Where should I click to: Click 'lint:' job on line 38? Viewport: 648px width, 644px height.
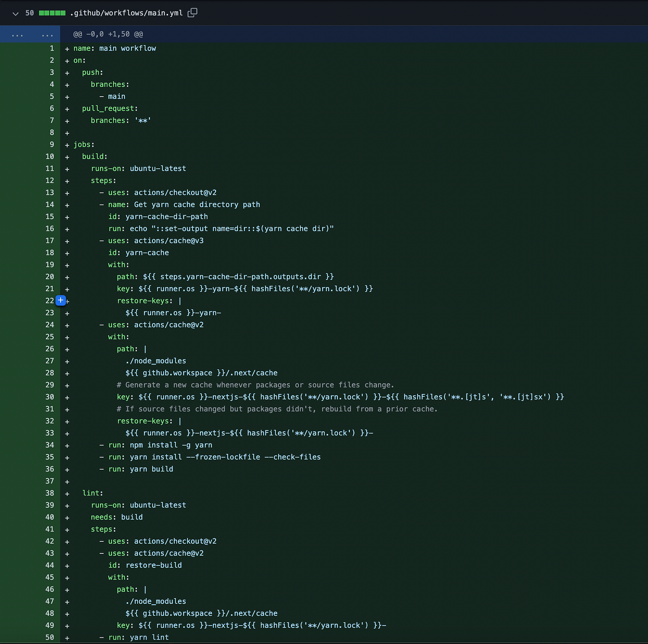click(x=93, y=493)
